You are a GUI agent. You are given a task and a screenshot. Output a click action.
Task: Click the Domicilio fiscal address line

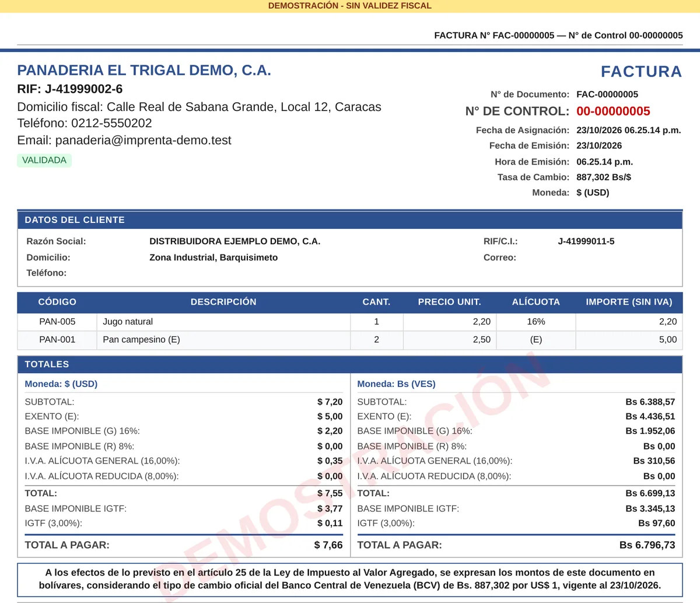(199, 107)
